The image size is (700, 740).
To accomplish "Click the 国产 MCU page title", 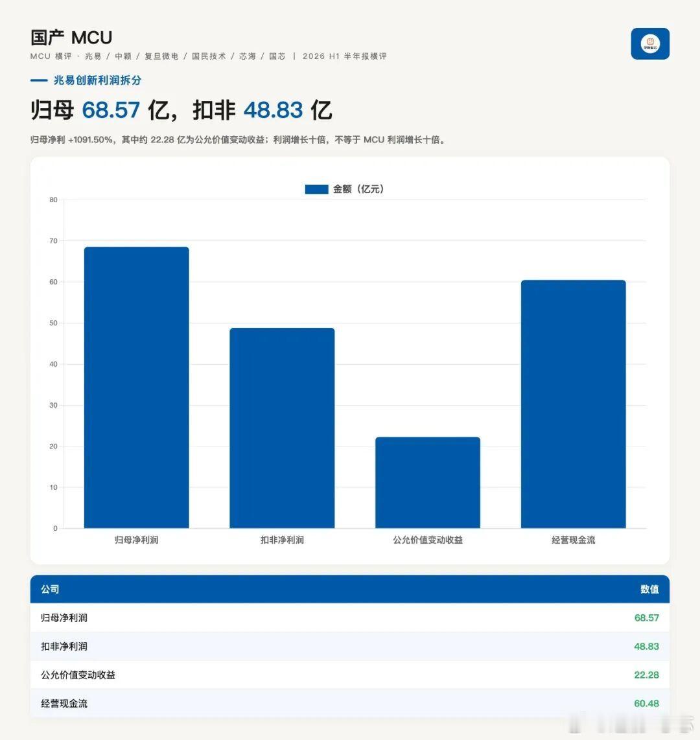I will (x=71, y=38).
